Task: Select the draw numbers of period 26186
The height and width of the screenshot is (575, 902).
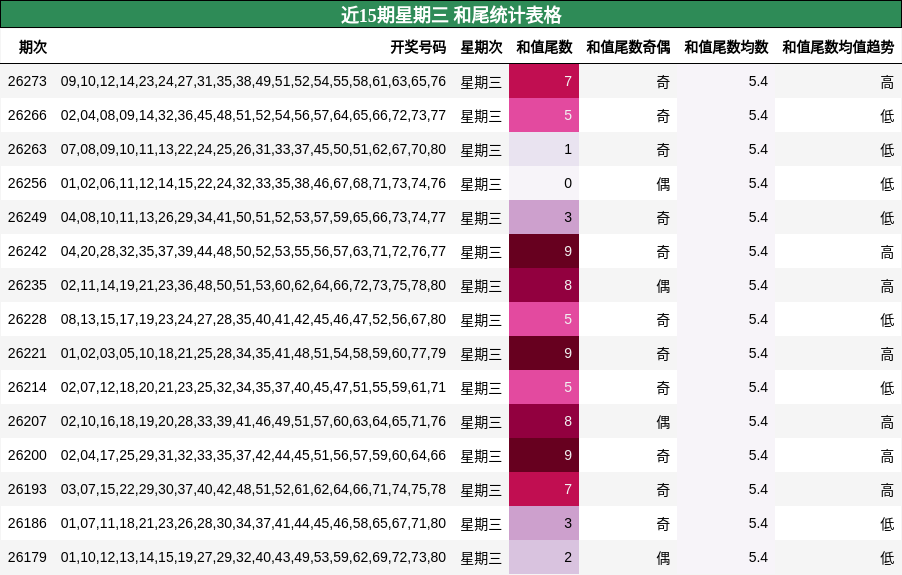Action: 253,523
